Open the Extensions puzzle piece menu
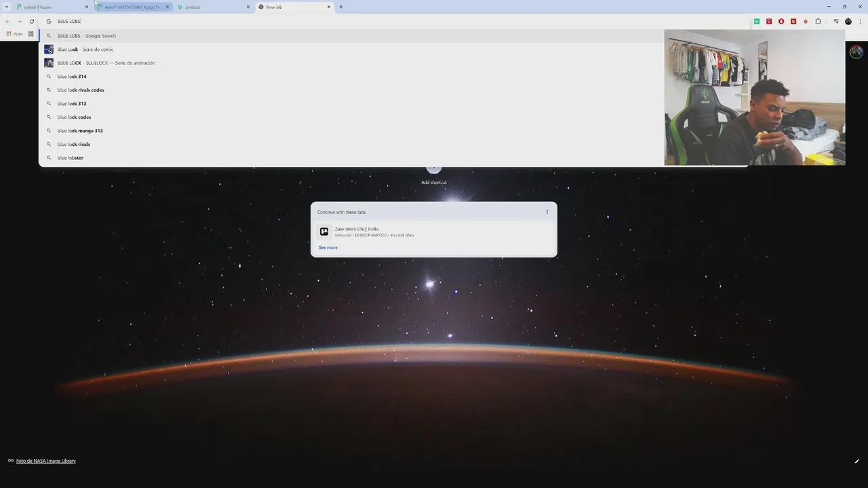The image size is (868, 488). coord(818,21)
